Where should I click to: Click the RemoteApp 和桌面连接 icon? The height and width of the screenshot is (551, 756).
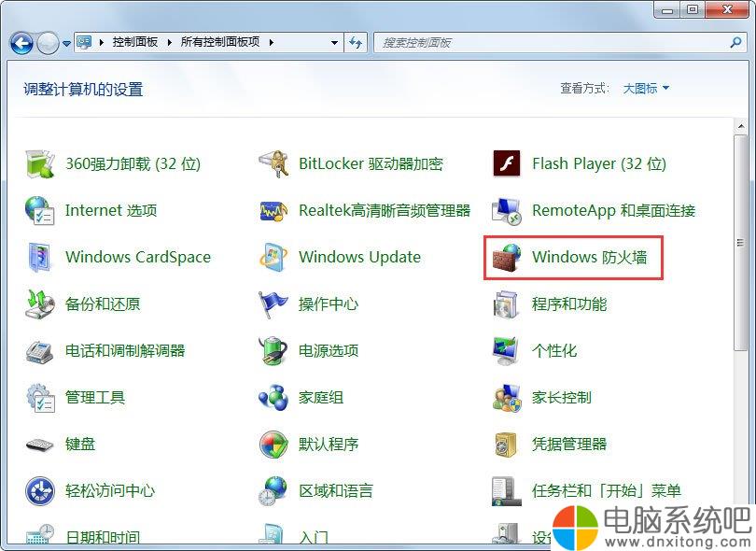(x=507, y=210)
